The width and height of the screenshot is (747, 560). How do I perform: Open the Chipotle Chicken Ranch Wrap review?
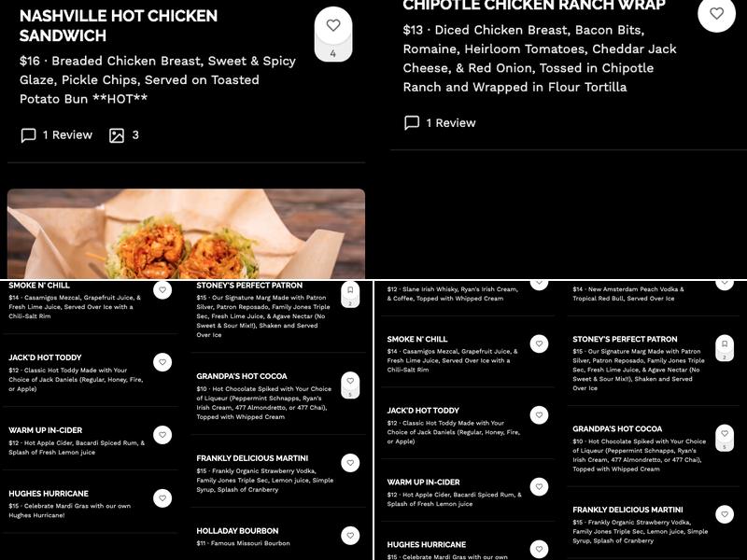pos(440,123)
